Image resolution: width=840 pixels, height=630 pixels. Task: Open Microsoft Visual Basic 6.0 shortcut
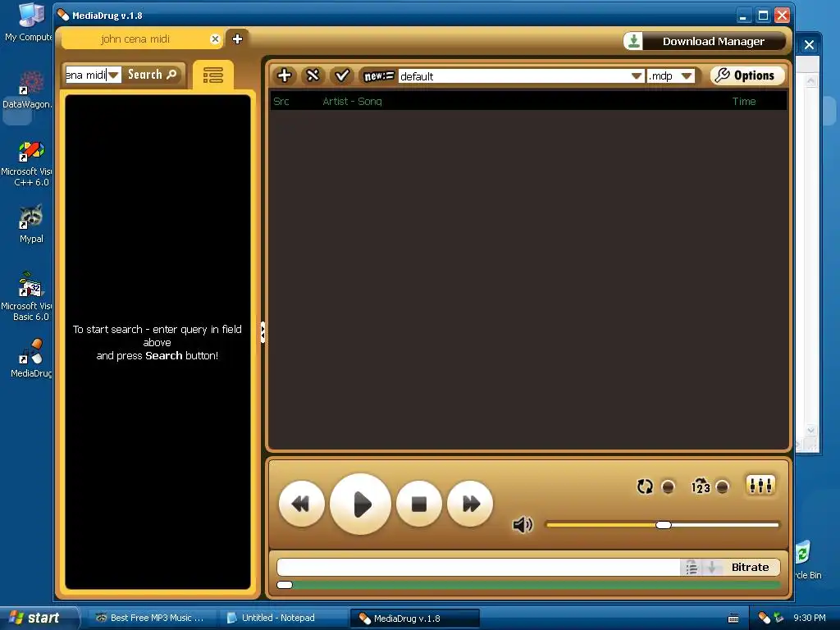pos(28,296)
